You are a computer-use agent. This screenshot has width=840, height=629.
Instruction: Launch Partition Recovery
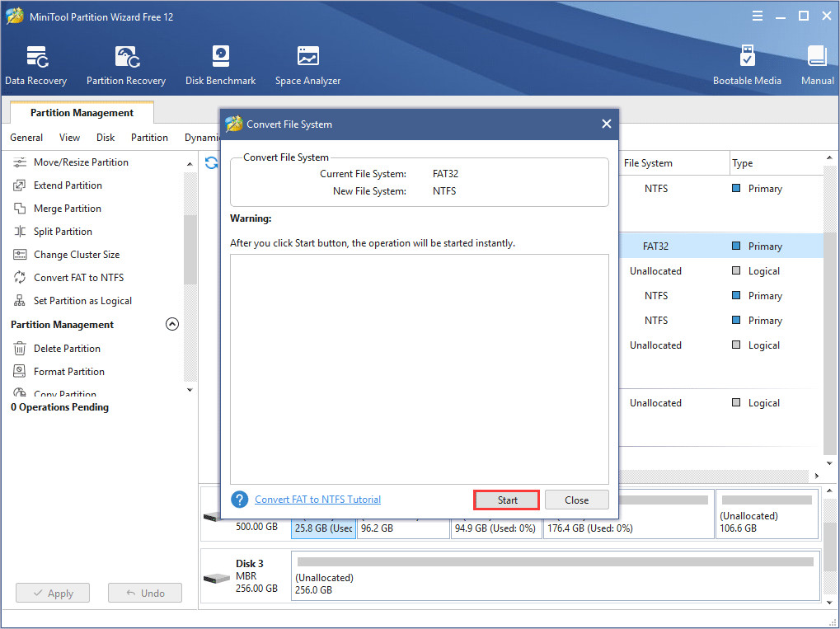click(x=126, y=65)
